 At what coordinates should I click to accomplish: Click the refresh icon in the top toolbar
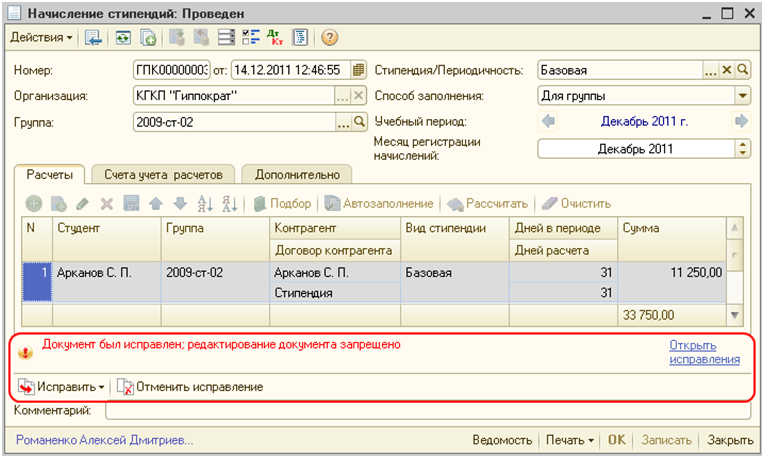(x=122, y=38)
